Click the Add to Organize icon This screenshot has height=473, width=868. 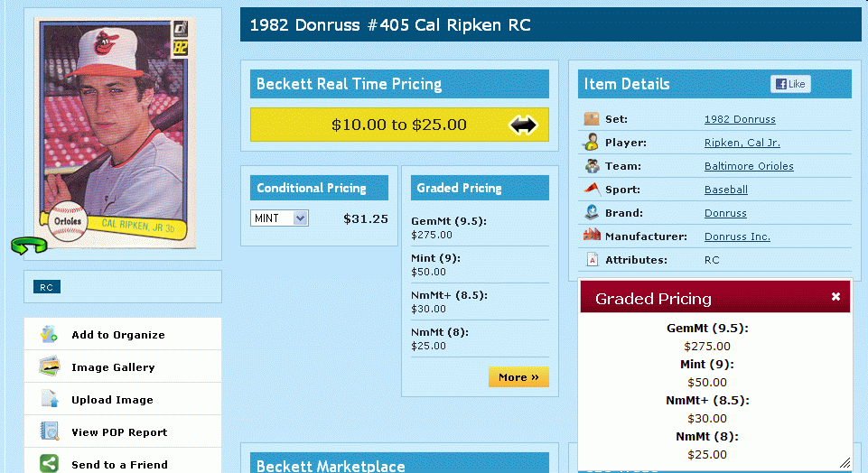(49, 334)
